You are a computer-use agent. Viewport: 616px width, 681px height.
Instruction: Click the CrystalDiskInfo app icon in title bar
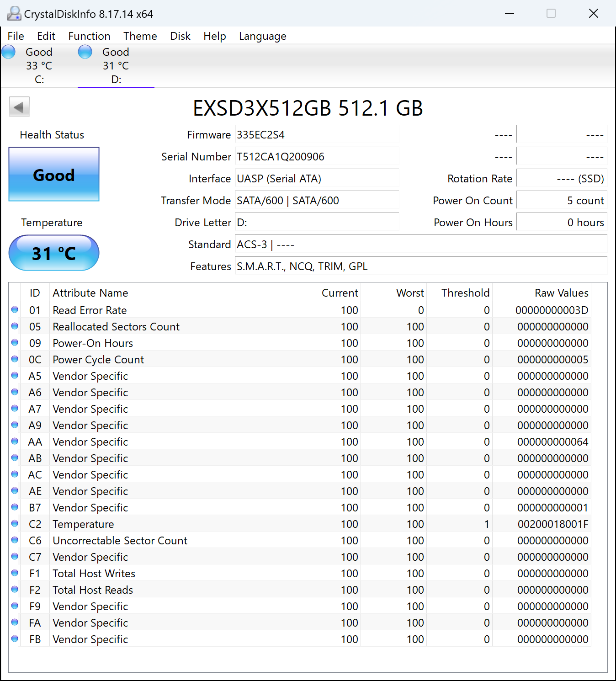(x=14, y=14)
